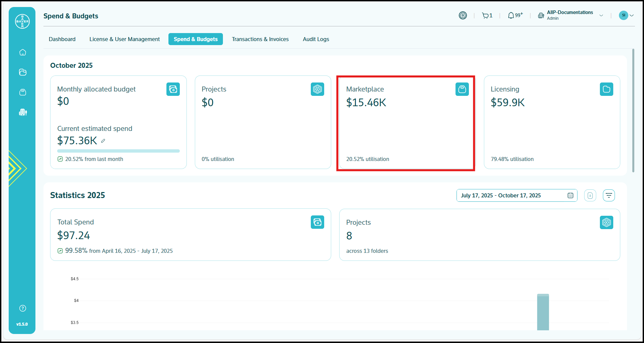Viewport: 644px width, 343px height.
Task: Go to License & User Management tab
Action: (x=125, y=39)
